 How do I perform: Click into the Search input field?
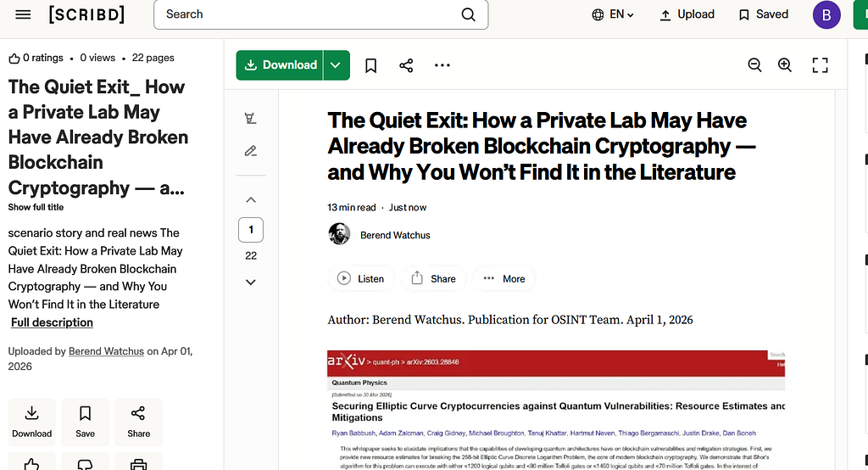(310, 14)
